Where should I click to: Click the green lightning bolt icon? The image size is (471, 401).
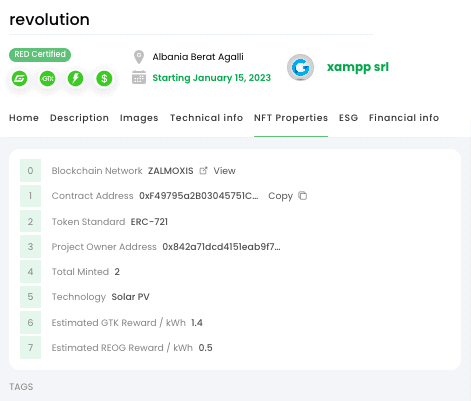(x=76, y=79)
